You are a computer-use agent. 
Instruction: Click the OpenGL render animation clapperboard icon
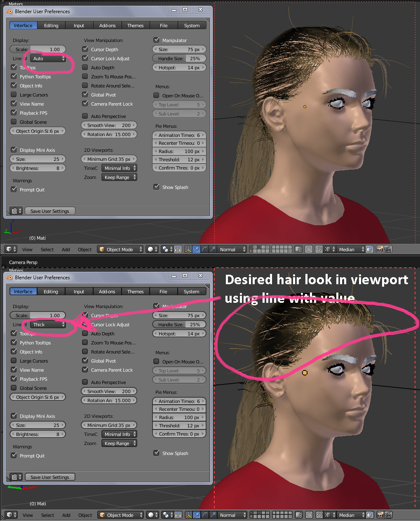(387, 249)
